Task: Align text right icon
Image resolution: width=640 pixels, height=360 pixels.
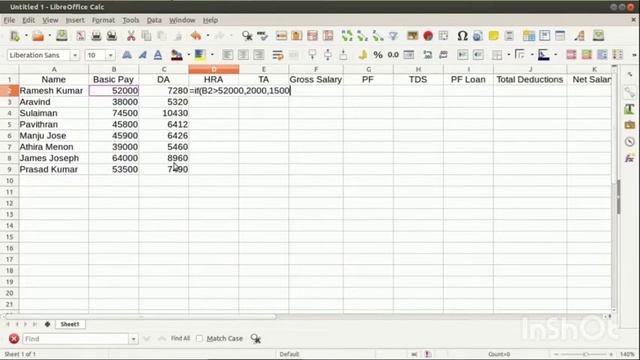Action: click(x=258, y=55)
